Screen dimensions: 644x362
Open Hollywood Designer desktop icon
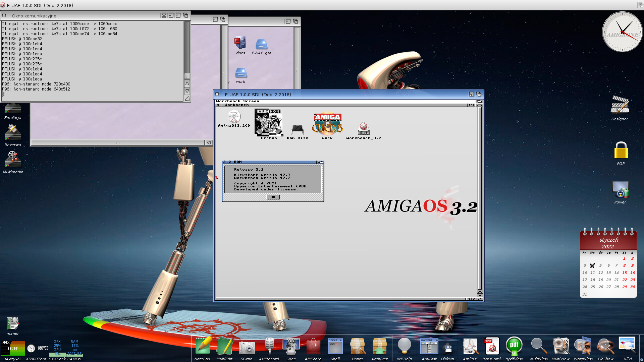tap(620, 105)
